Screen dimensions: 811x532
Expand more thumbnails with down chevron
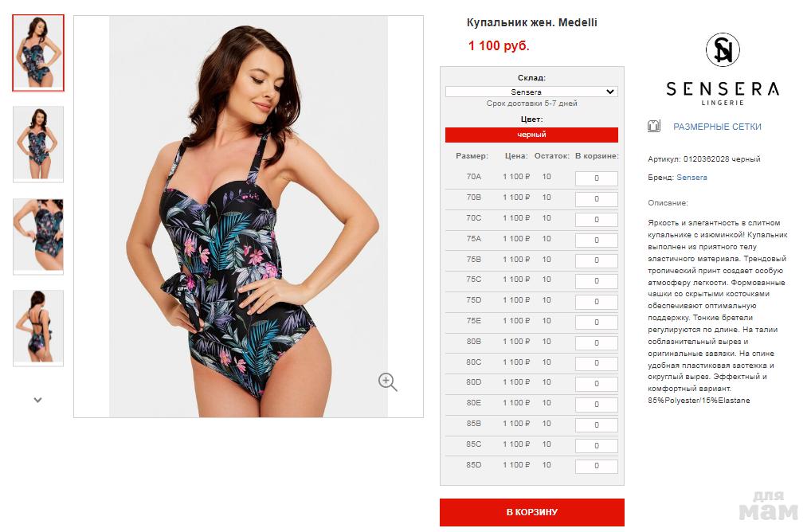[x=37, y=400]
